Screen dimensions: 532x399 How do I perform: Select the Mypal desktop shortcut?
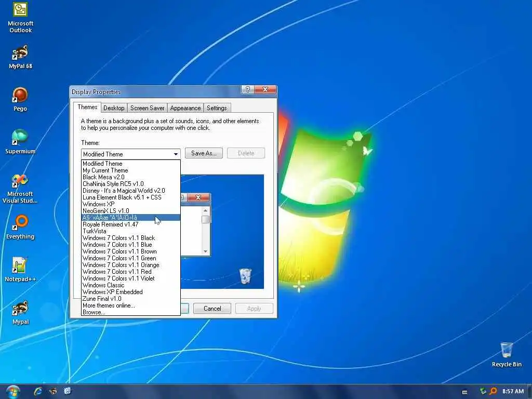(20, 312)
